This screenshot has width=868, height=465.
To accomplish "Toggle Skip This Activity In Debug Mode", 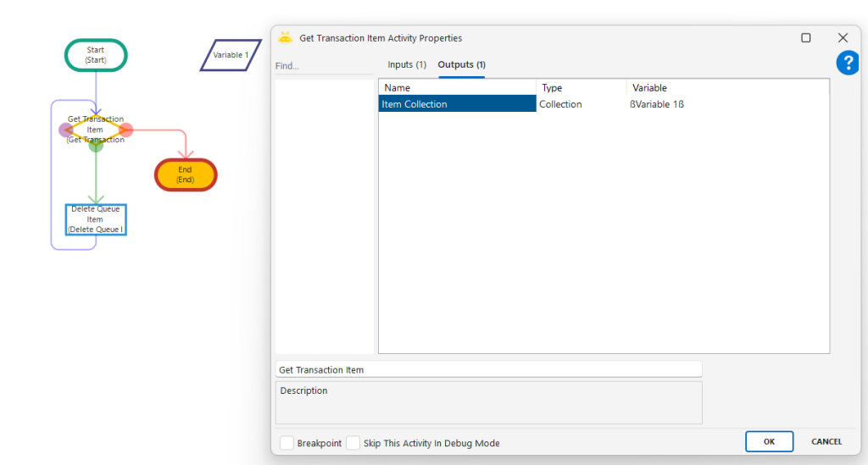I will (353, 443).
